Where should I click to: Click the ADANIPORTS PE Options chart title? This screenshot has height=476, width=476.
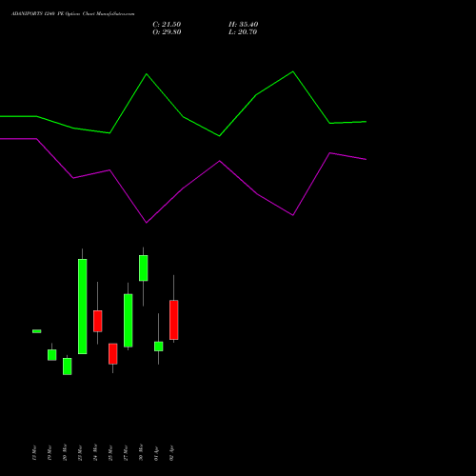click(x=72, y=14)
